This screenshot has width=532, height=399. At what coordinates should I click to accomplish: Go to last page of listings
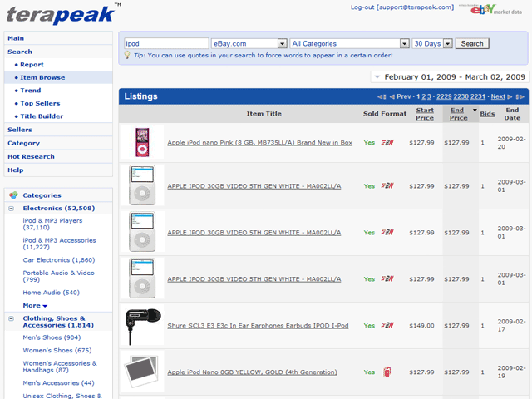pyautogui.click(x=520, y=96)
